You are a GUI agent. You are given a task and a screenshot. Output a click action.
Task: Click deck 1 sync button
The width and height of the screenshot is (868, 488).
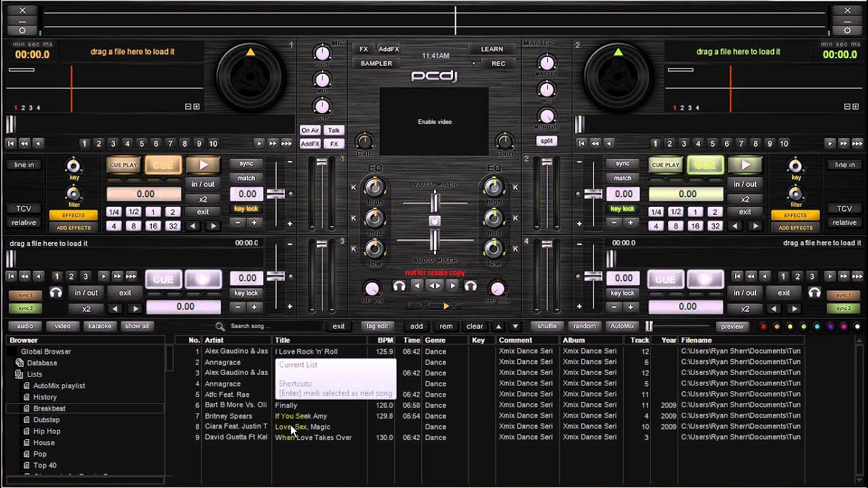tap(246, 163)
